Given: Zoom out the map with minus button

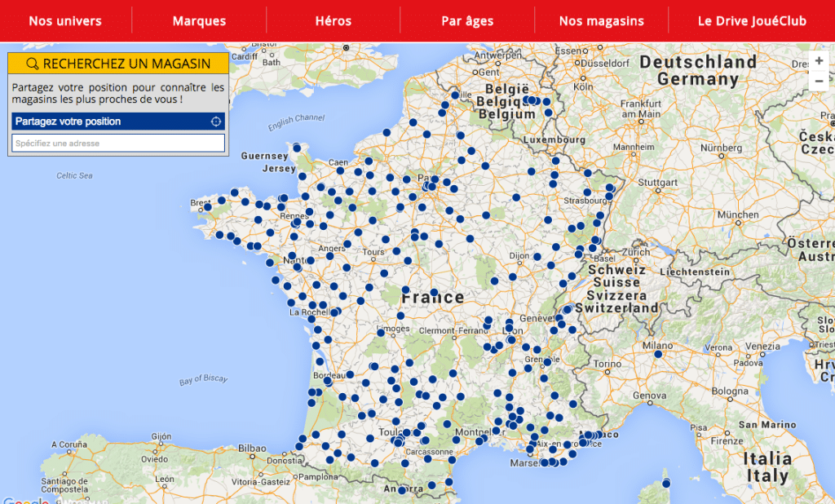Looking at the screenshot, I should (x=819, y=81).
